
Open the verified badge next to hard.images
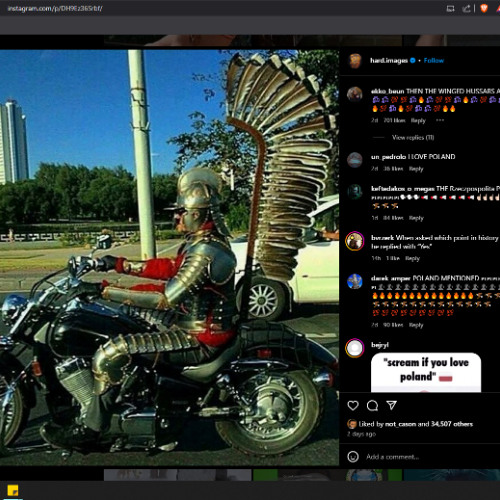click(x=413, y=60)
